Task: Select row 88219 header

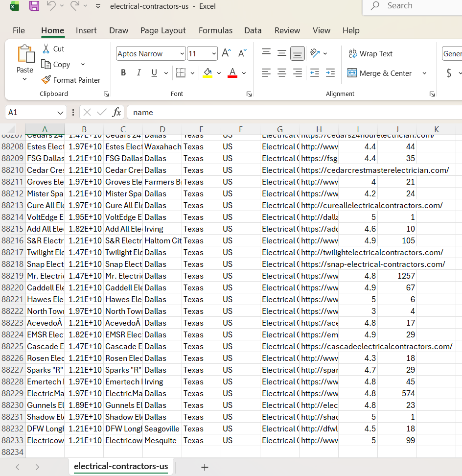Action: tap(12, 276)
